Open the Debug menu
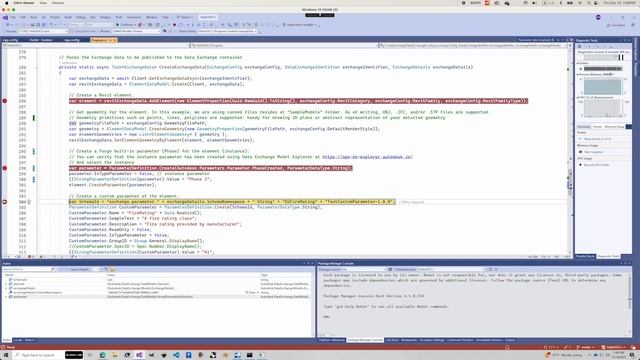Screen dimensions: 640x360 (81, 18)
